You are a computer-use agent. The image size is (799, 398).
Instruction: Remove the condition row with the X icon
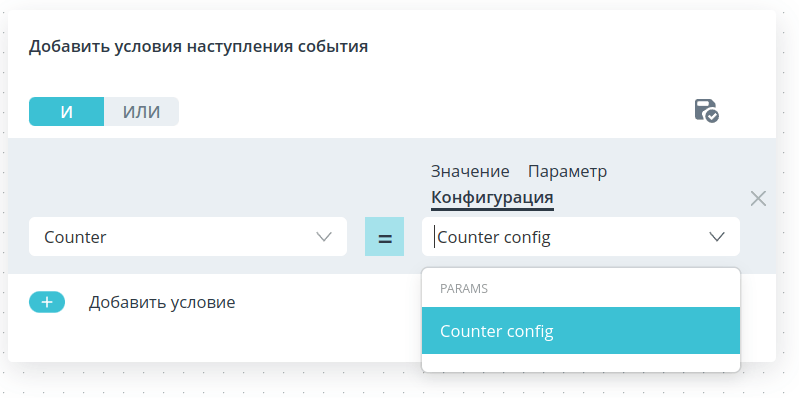[x=758, y=198]
